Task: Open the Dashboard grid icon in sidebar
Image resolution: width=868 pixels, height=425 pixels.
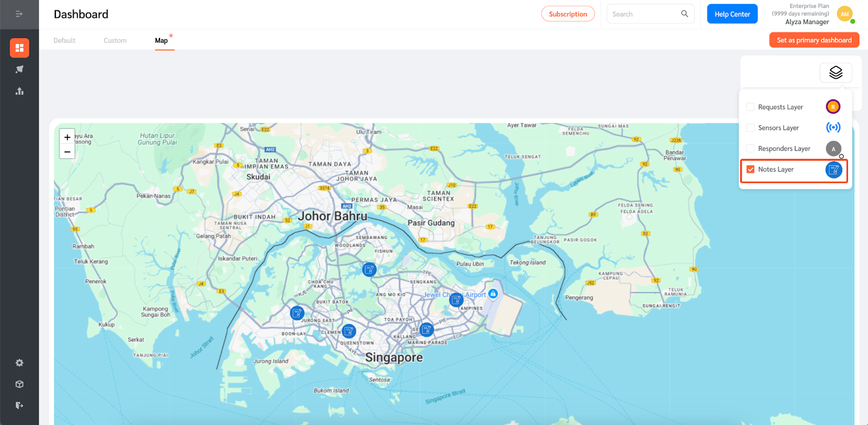Action: [x=20, y=48]
